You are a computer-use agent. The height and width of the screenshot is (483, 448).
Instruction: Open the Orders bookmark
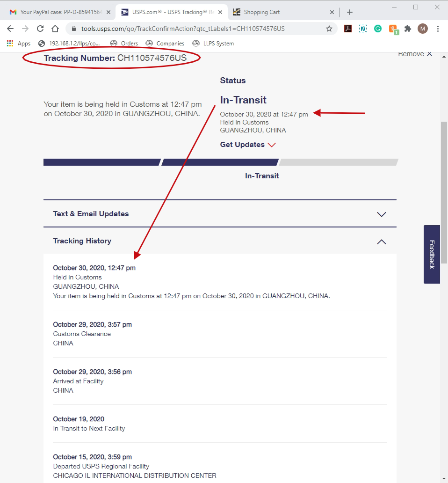(x=124, y=44)
